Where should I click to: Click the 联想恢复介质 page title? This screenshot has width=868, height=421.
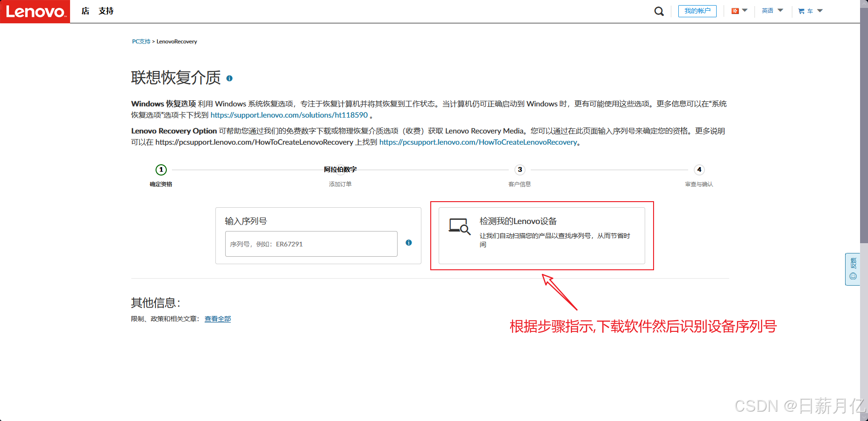click(x=176, y=77)
